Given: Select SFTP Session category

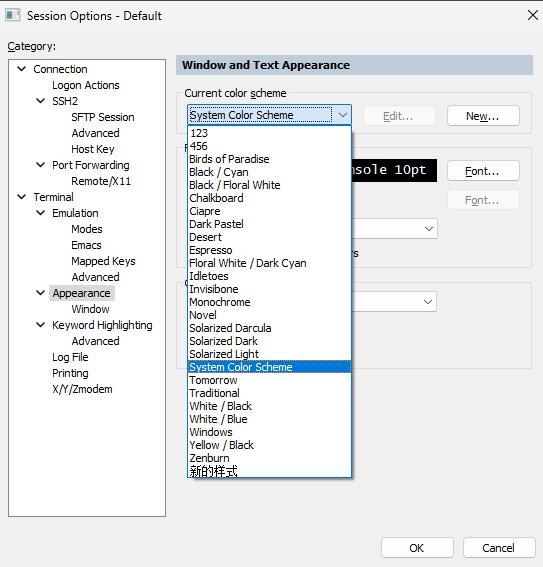Looking at the screenshot, I should [x=103, y=117].
